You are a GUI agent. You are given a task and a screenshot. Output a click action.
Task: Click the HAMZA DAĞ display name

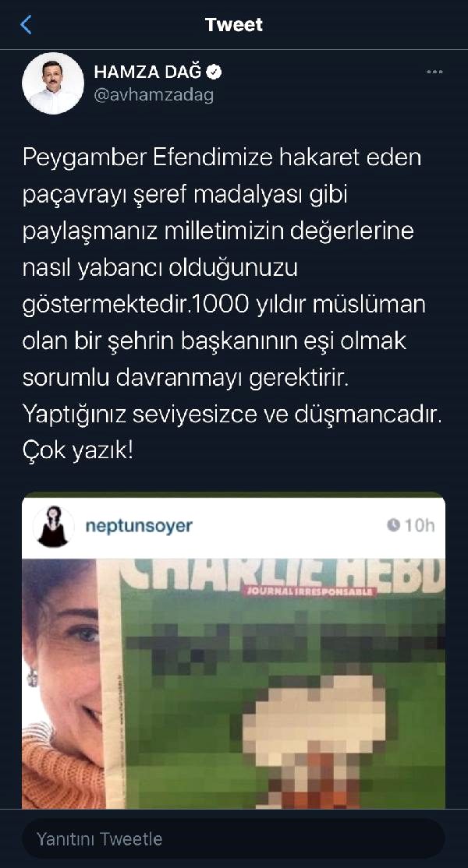(148, 72)
